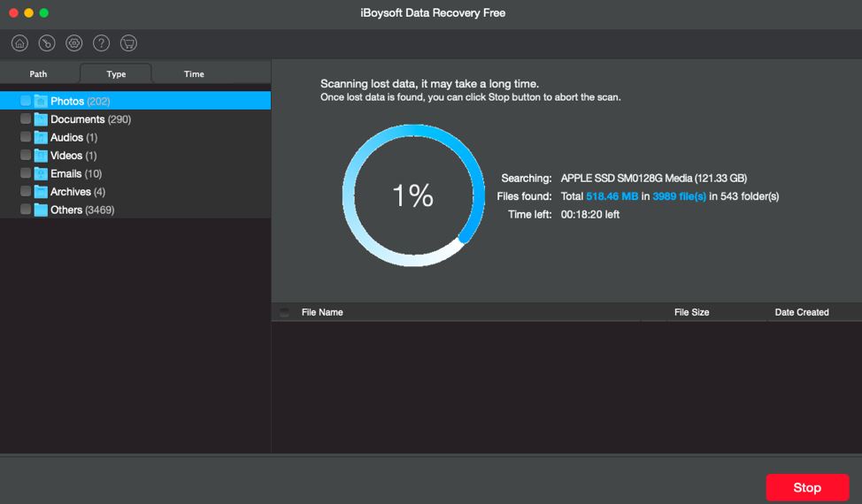
Task: Click the Photos folder icon
Action: click(41, 101)
